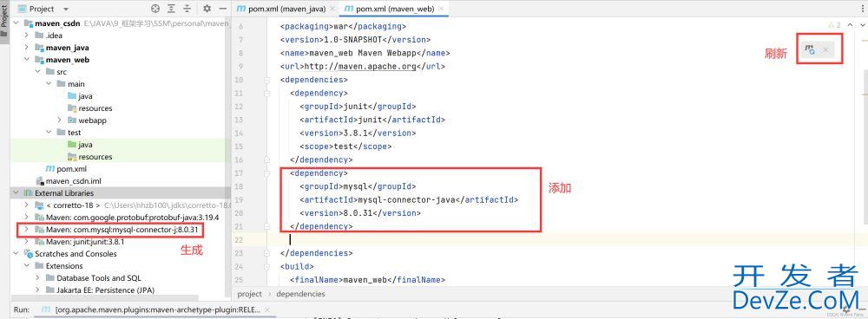Click the locate opened file crosshair icon
This screenshot has width=868, height=319.
155,9
